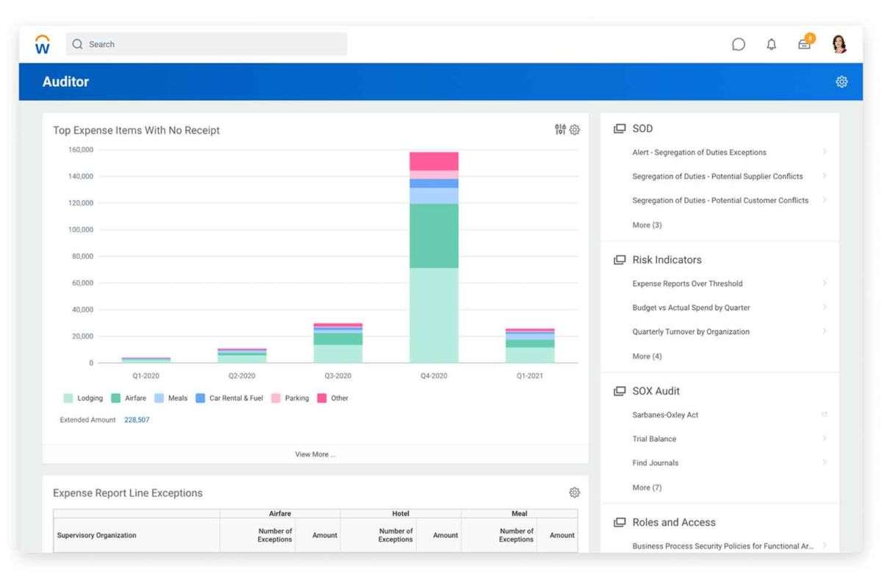882x588 pixels.
Task: Click the Workday home logo
Action: click(42, 43)
